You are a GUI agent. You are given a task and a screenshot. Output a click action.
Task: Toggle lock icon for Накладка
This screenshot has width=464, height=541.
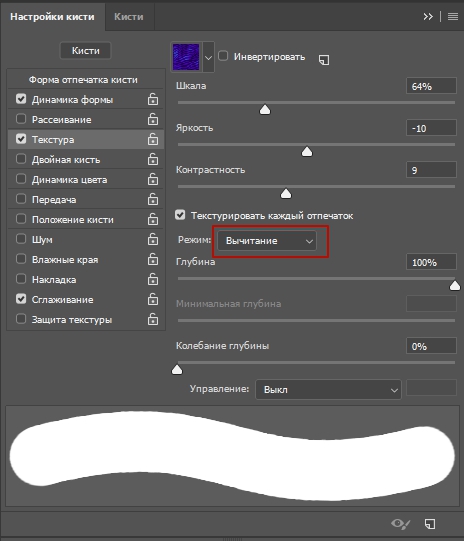coord(153,279)
